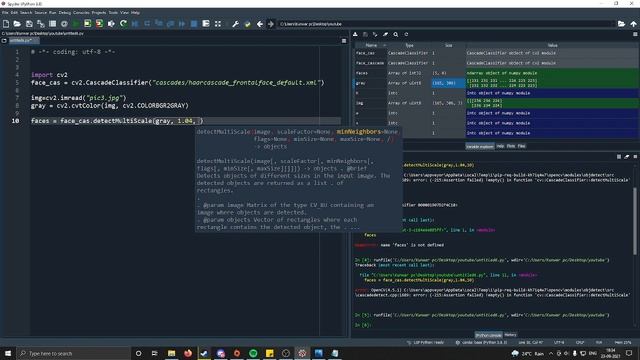The width and height of the screenshot is (640, 360).
Task: Open the Debug menu
Action: tap(64, 13)
